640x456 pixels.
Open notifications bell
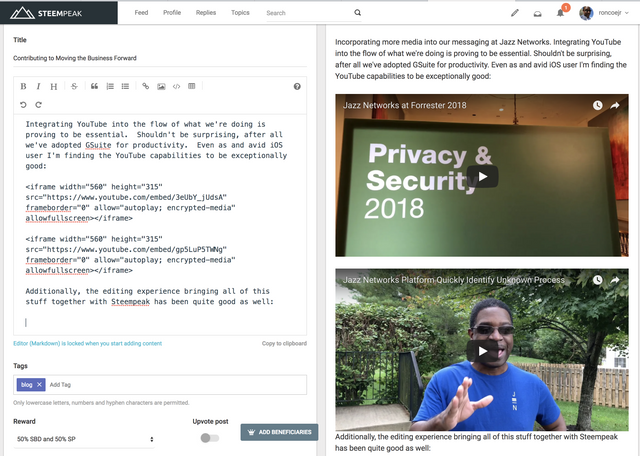560,13
